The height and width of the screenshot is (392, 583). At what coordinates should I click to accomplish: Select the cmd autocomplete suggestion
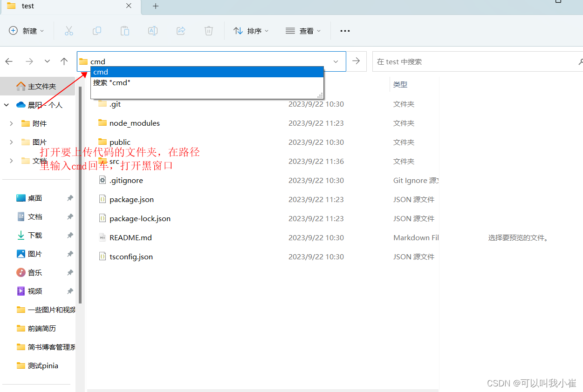point(207,72)
